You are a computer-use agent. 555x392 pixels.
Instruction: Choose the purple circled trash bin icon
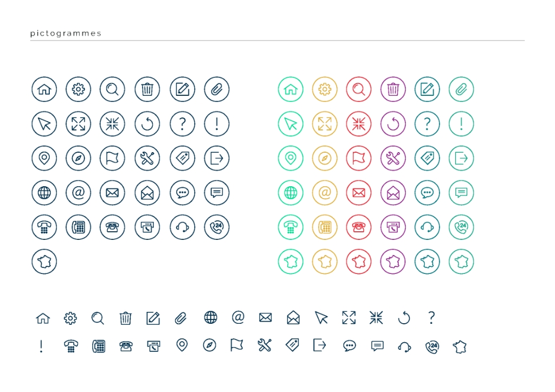[x=393, y=89]
